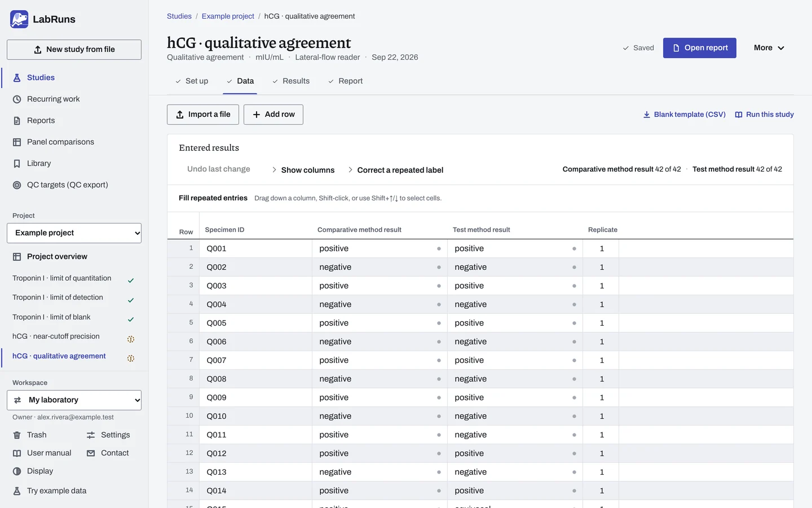Screen dimensions: 812x508
Task: Click row number 14 header
Action: click(x=183, y=491)
